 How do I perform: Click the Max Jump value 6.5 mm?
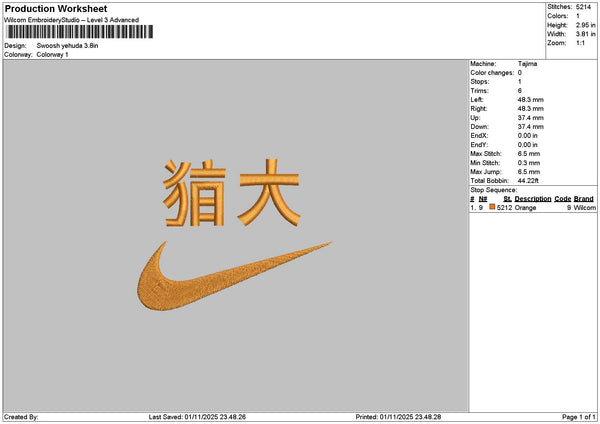(x=529, y=172)
